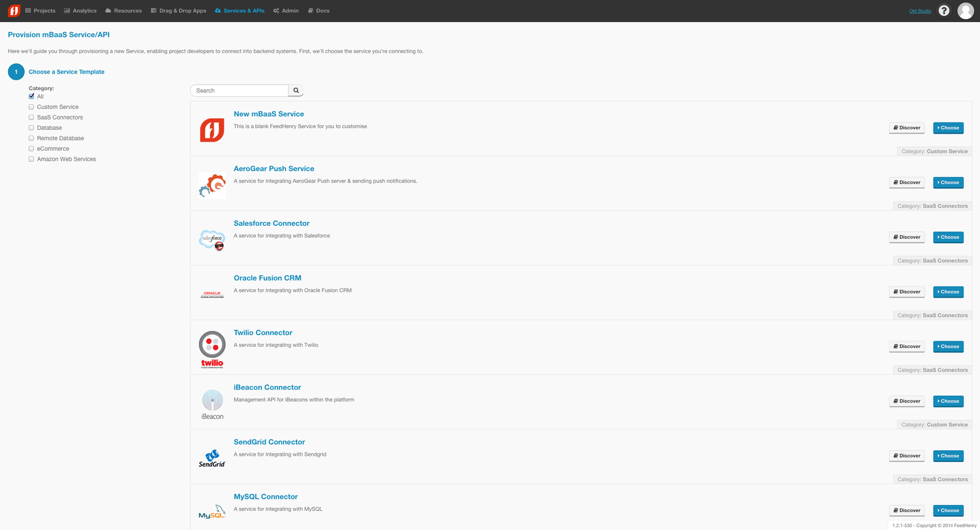
Task: Open the user profile avatar
Action: (965, 10)
